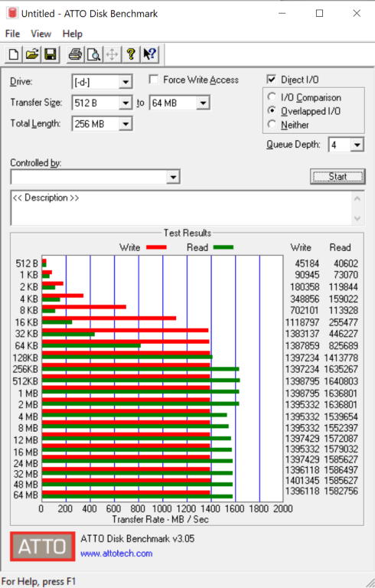Click the four-arrow move toolbar icon
Image resolution: width=375 pixels, height=588 pixels.
[x=112, y=55]
